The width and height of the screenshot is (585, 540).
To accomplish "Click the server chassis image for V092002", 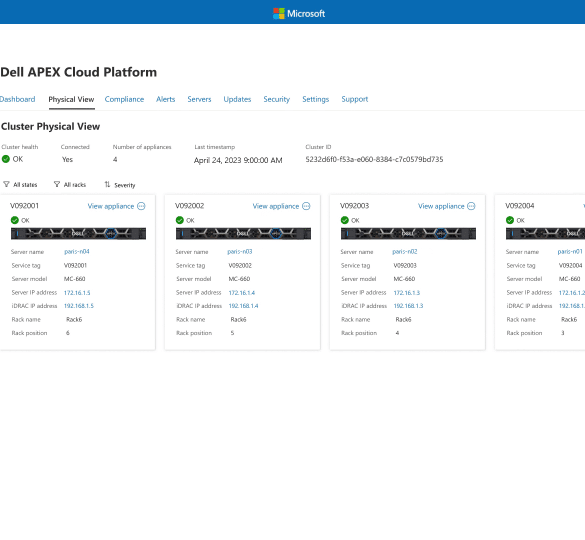I will pyautogui.click(x=243, y=234).
